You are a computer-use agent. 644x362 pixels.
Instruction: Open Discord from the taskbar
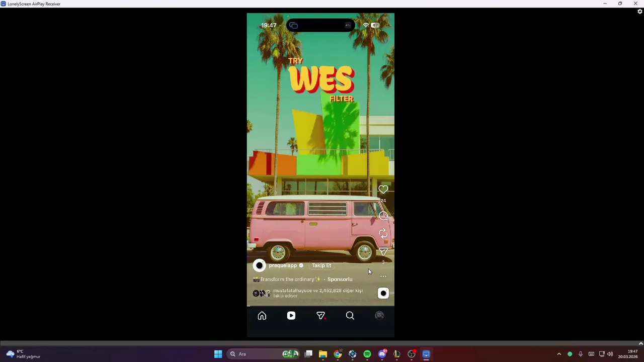pos(382,354)
